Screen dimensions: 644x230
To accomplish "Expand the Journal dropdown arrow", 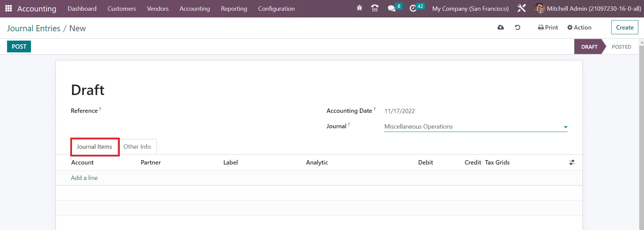I will (566, 127).
